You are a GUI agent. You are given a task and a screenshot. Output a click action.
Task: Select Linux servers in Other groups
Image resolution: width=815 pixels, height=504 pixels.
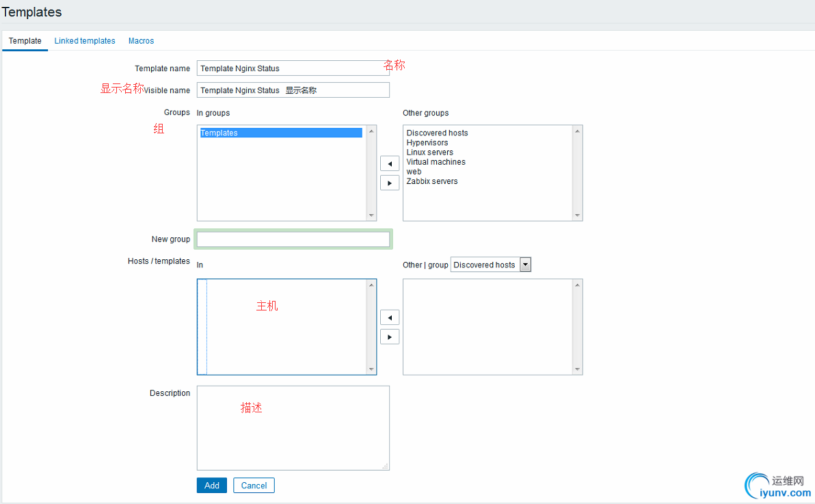tap(429, 152)
